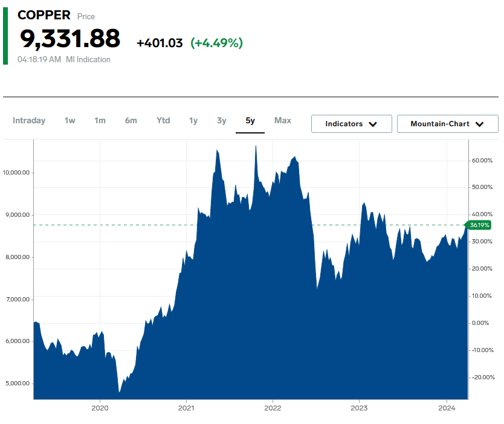Click the green +4.49% change percentage

pyautogui.click(x=216, y=43)
